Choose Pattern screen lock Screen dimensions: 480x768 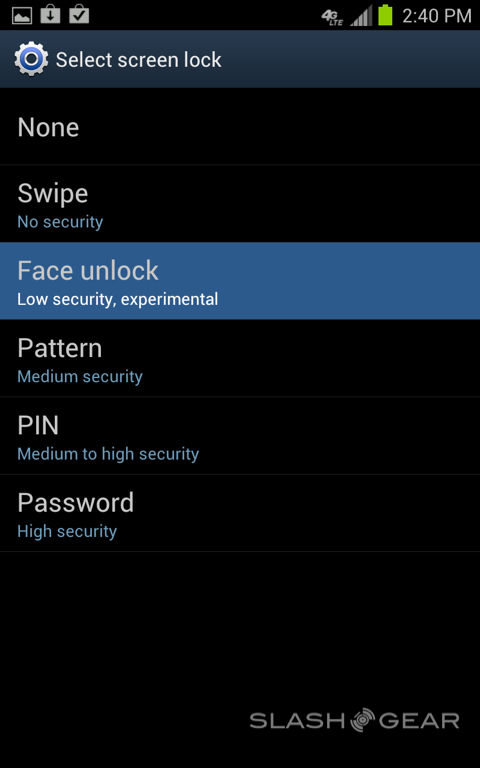point(240,358)
